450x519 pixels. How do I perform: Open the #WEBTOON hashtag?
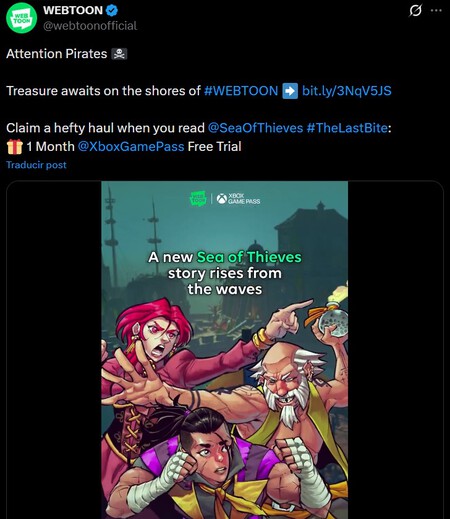coord(241,91)
